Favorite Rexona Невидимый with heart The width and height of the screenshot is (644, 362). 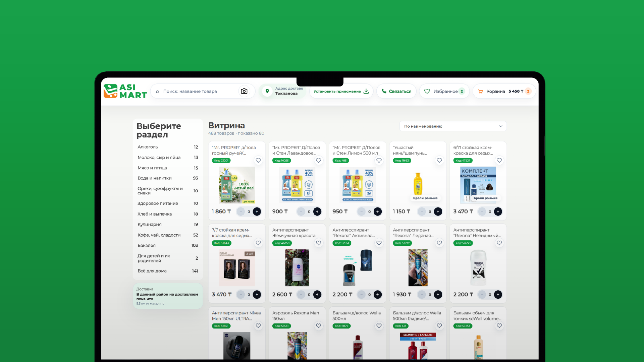(499, 243)
